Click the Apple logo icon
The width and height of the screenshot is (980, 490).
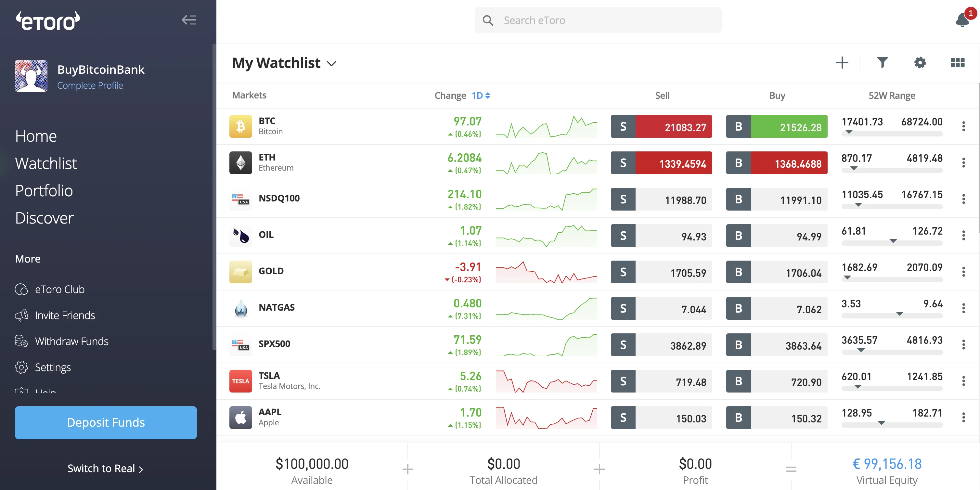[x=240, y=418]
